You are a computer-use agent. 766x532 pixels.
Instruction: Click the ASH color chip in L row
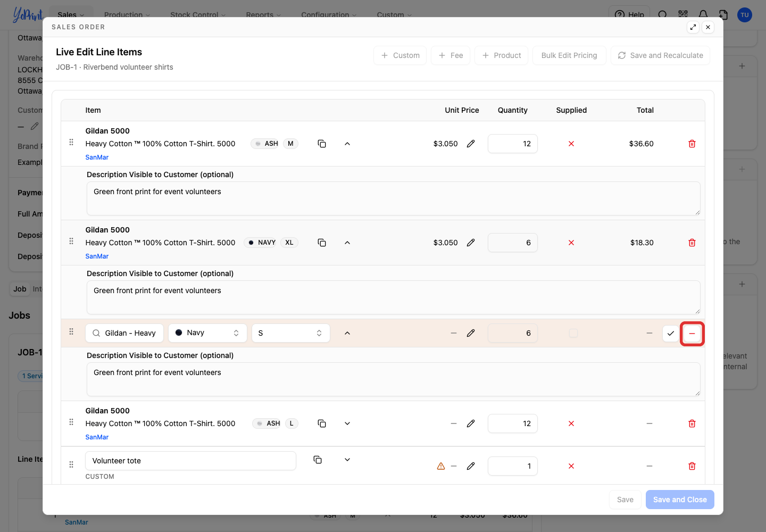(268, 423)
